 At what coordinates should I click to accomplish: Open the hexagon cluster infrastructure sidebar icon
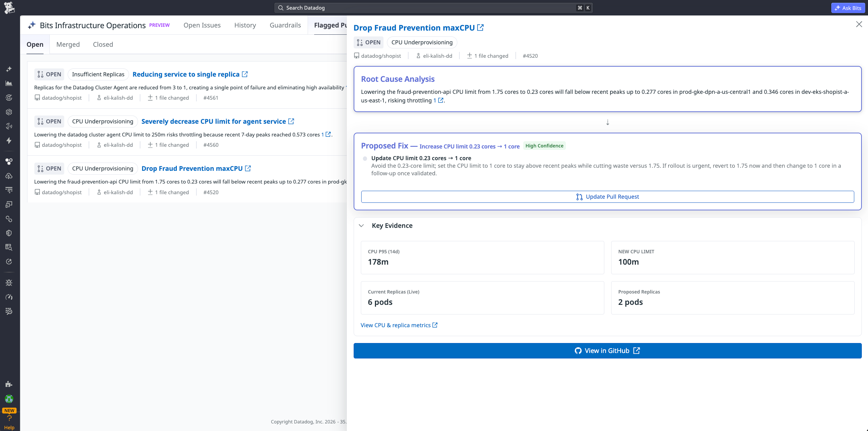9,162
